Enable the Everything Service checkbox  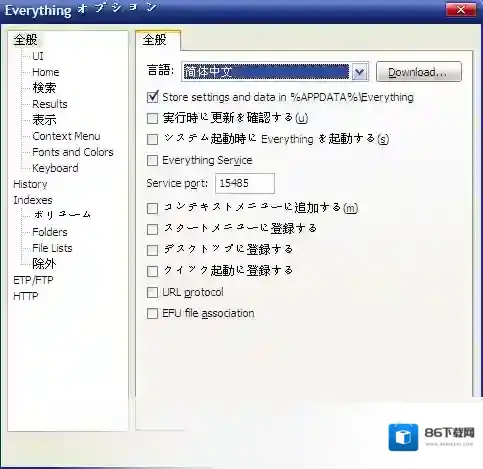[x=153, y=160]
